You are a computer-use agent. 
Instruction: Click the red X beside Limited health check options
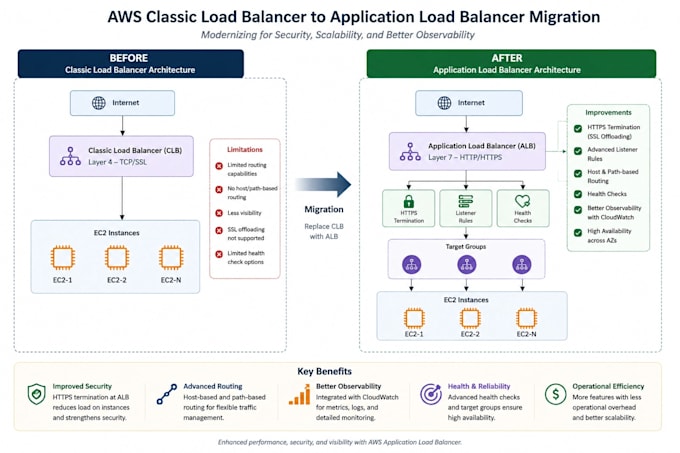tap(219, 254)
